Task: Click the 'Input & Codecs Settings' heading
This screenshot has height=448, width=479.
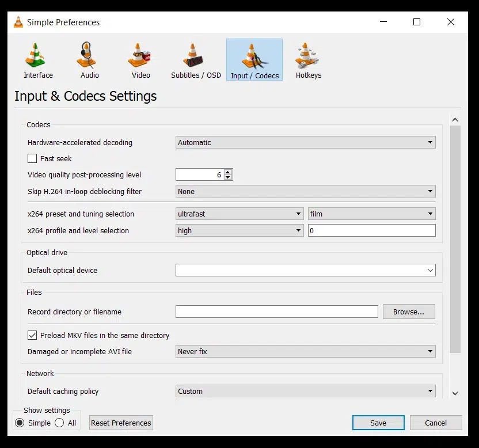Action: (86, 96)
